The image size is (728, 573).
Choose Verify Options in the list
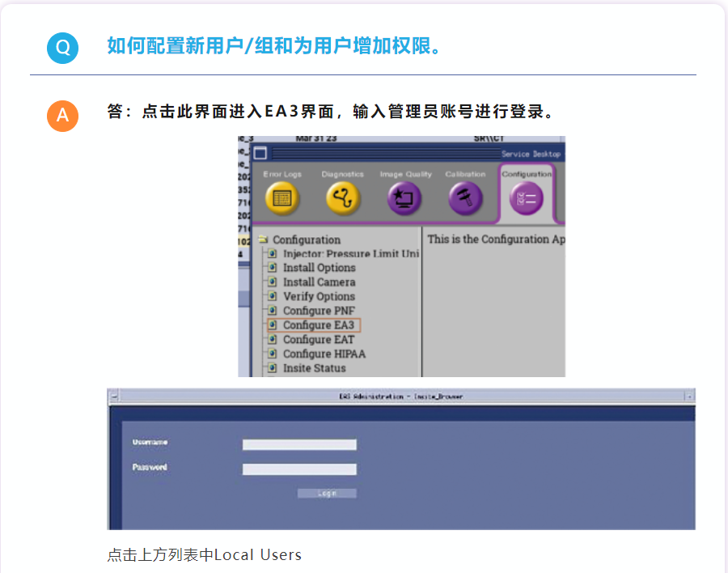coord(319,296)
